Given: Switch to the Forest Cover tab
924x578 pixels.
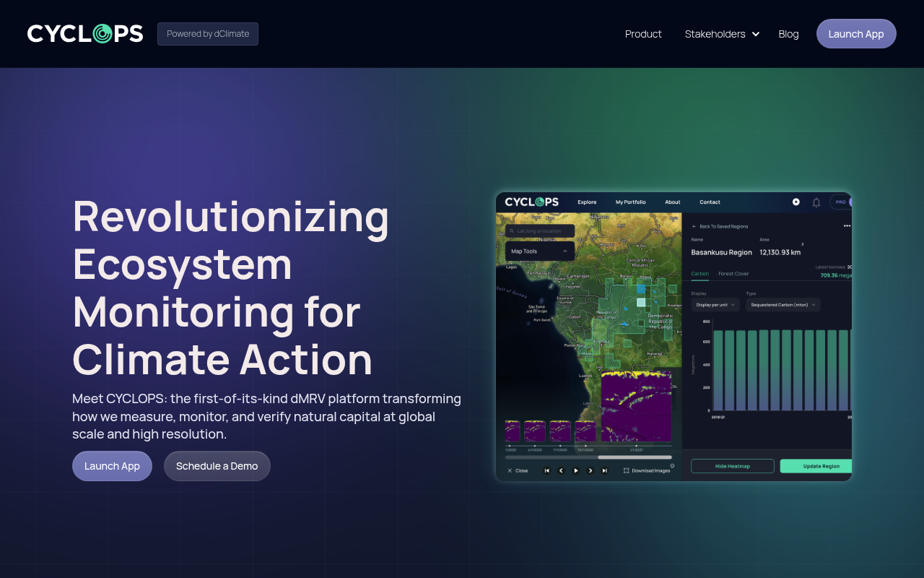Looking at the screenshot, I should pos(733,274).
